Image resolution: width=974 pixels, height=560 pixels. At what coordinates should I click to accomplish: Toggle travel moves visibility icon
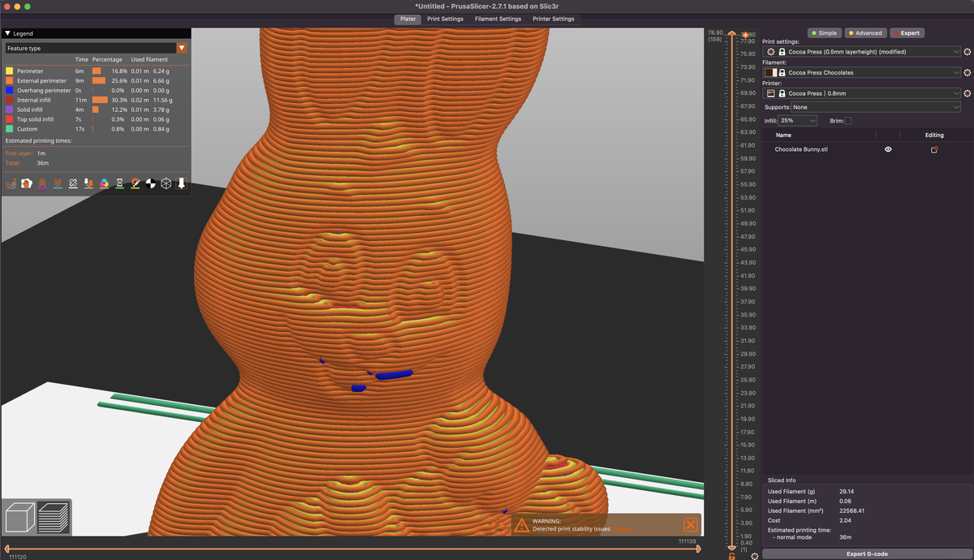pos(11,183)
